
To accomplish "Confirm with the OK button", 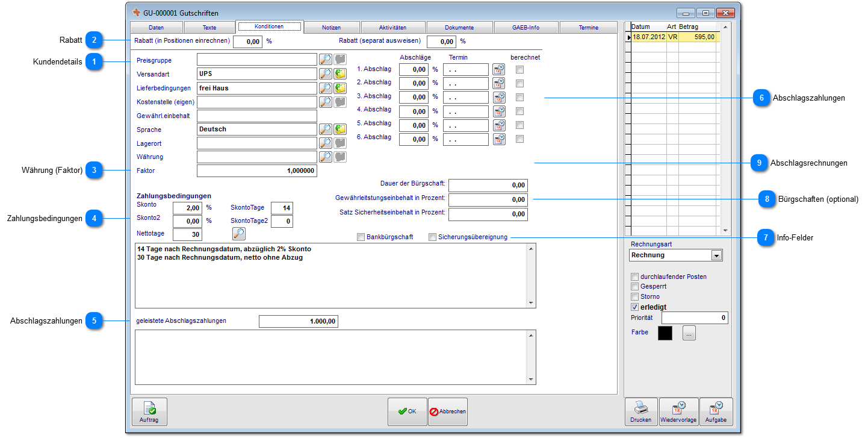I will 408,411.
